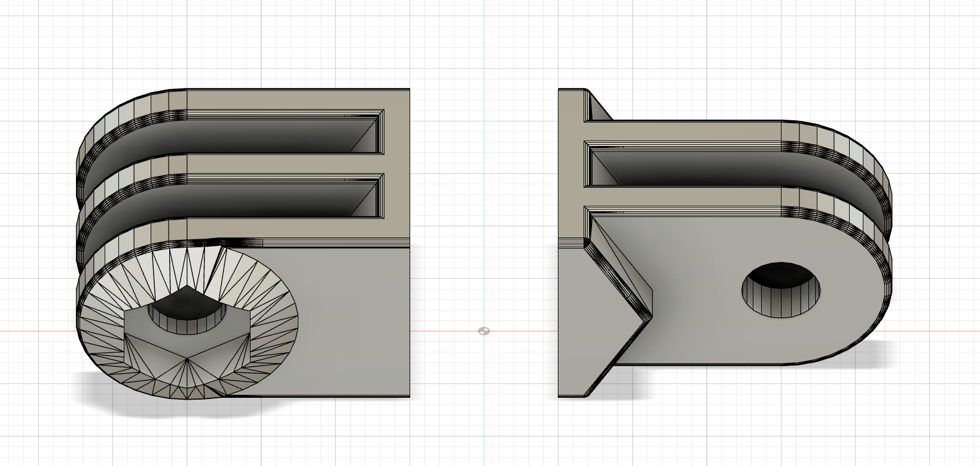Select the lower-left gray face of right model

tap(573, 323)
